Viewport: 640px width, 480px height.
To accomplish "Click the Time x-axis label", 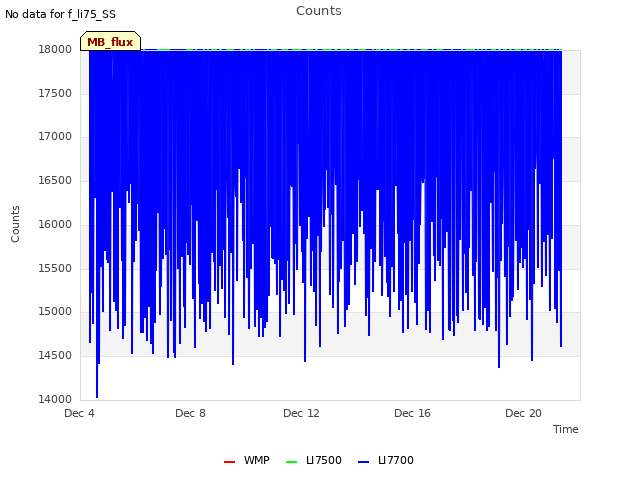I will [x=566, y=429].
